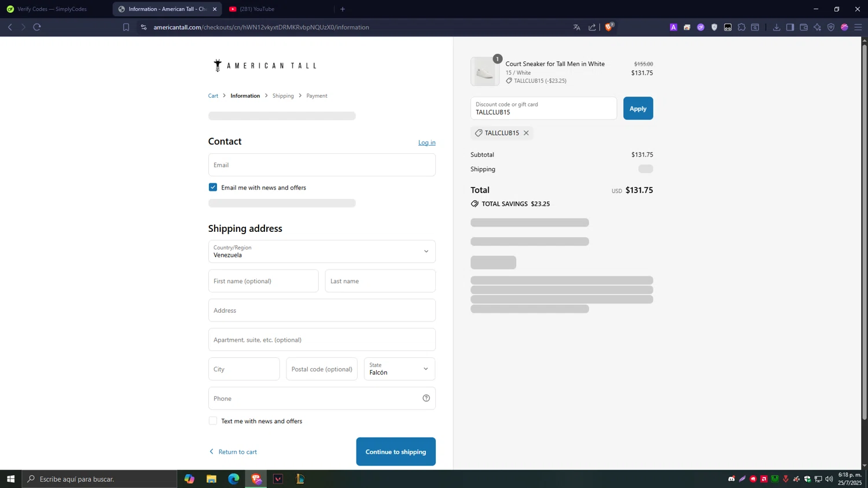Screen dimensions: 868x488
Task: Click Windows Security shield tray icon
Action: pyautogui.click(x=807, y=479)
